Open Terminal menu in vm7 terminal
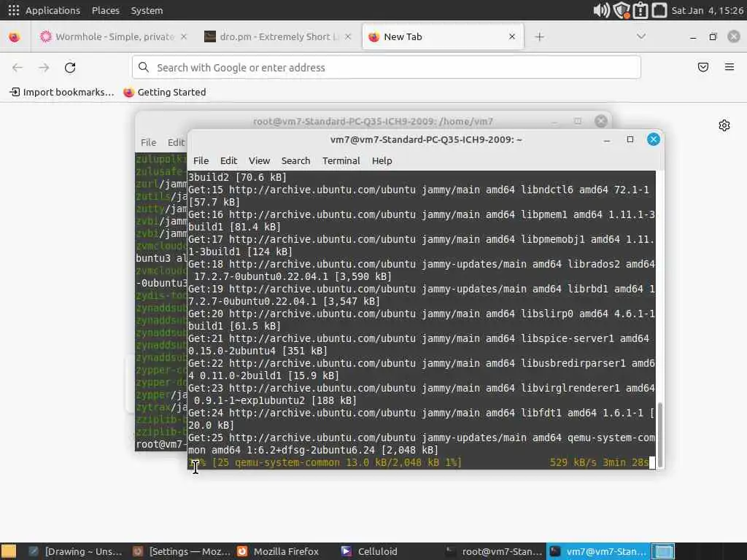The width and height of the screenshot is (747, 560). click(341, 160)
